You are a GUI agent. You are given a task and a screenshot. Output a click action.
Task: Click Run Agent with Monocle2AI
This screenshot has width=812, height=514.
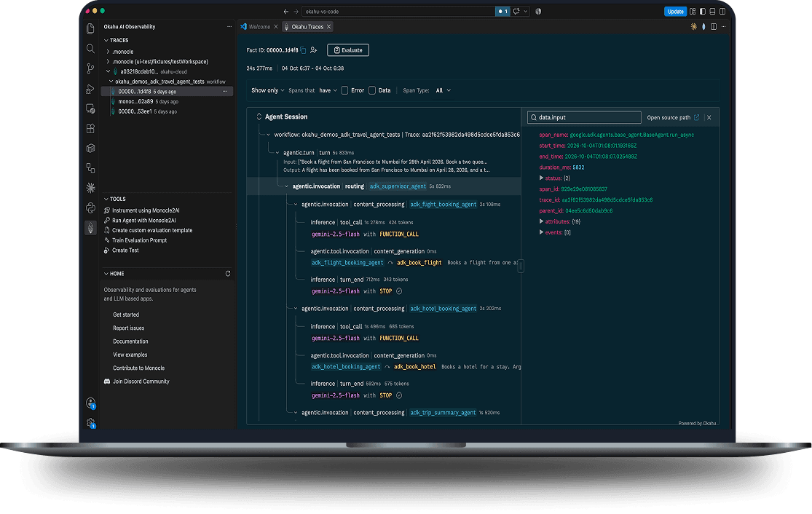144,221
